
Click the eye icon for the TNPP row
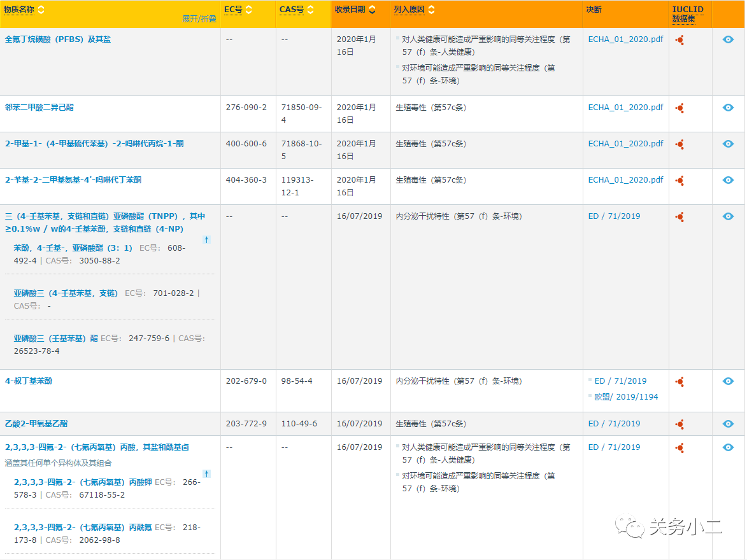727,216
